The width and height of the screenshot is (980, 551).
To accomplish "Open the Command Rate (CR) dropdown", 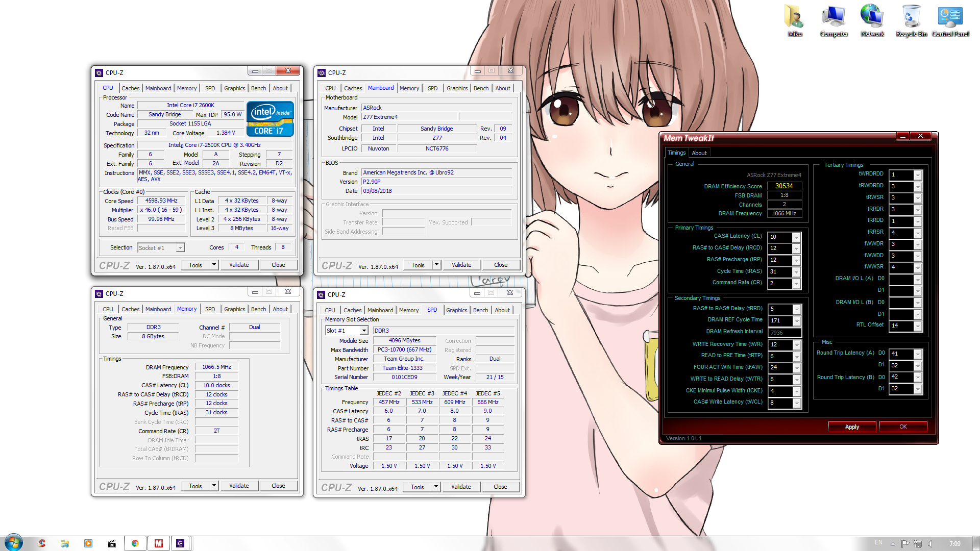I will [796, 284].
